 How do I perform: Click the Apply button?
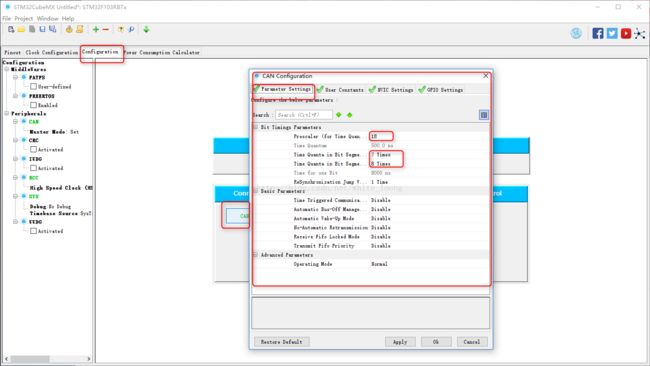400,342
